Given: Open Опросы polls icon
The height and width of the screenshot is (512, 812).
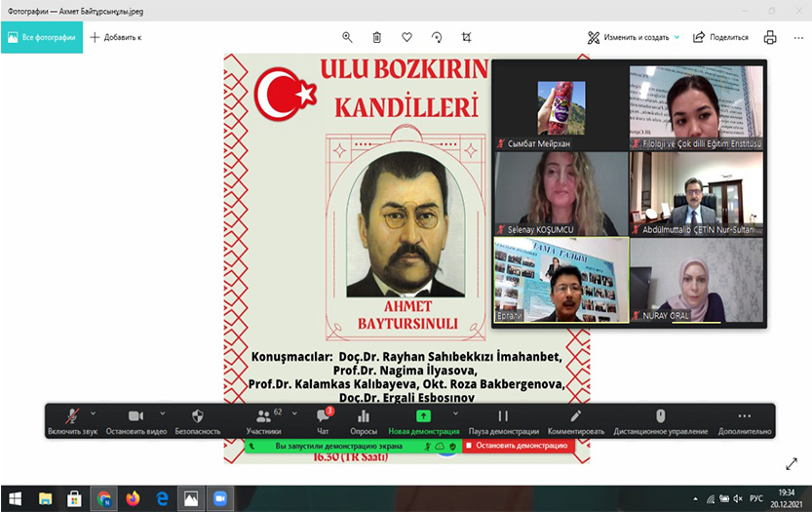Looking at the screenshot, I should pyautogui.click(x=363, y=419).
